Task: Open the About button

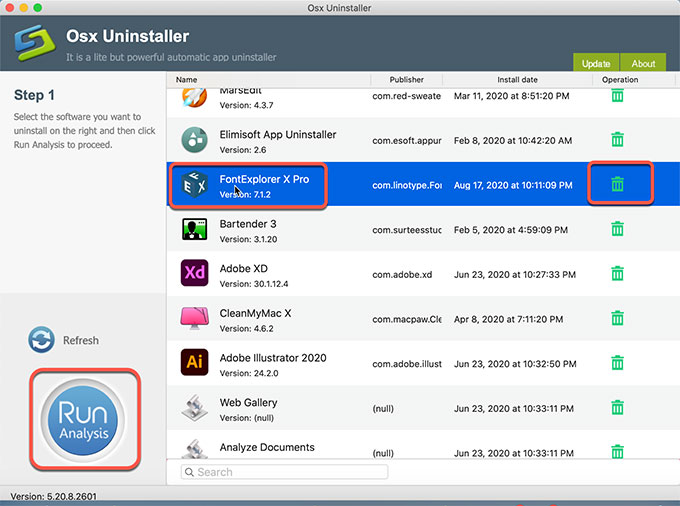Action: click(643, 62)
